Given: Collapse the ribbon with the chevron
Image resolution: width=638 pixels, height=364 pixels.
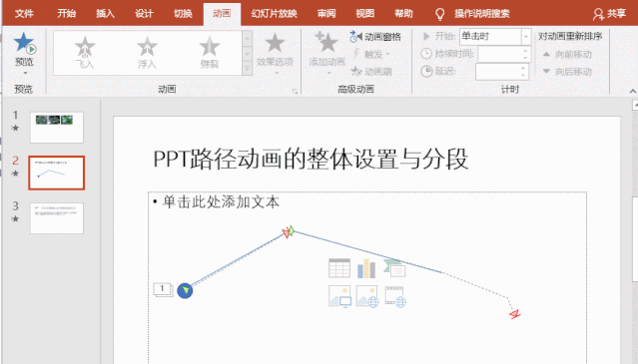Looking at the screenshot, I should click(x=633, y=91).
